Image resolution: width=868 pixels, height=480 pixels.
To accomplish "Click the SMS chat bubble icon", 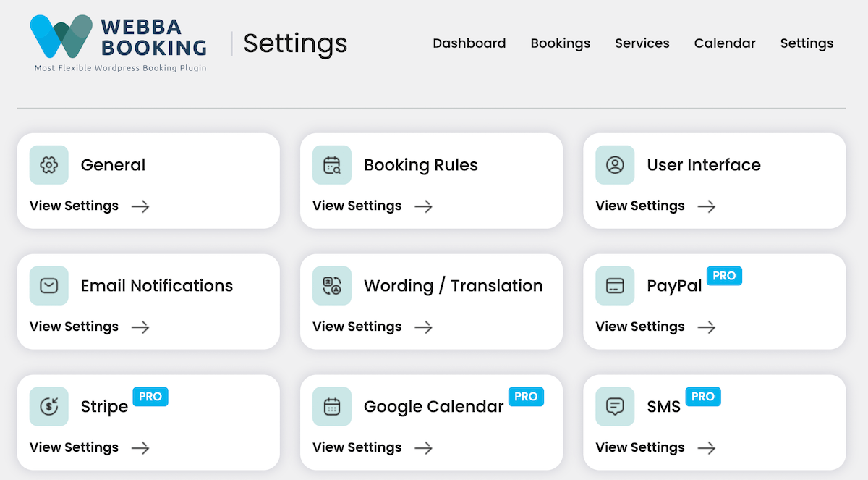I will (615, 407).
